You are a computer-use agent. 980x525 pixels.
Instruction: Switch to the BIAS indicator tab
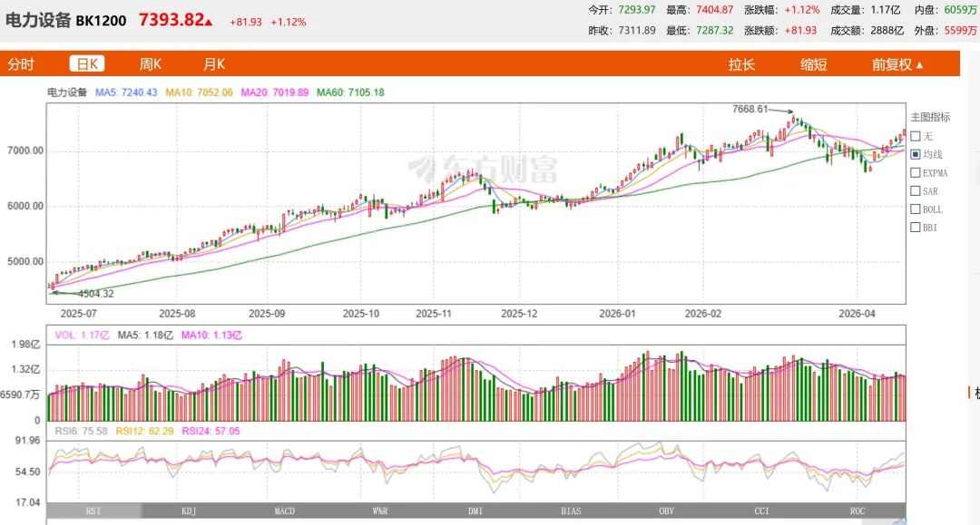[x=572, y=510]
